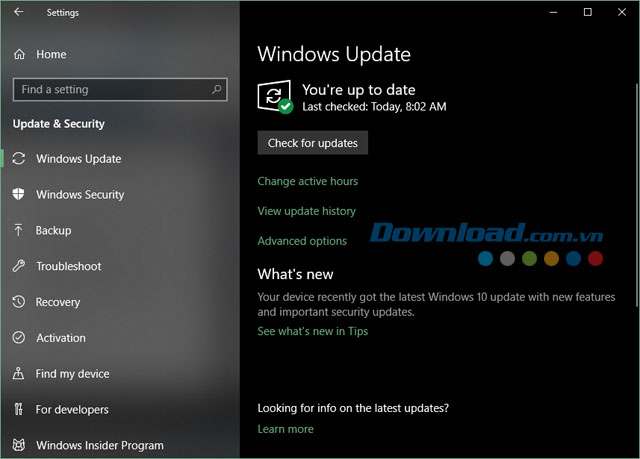Click 'Looking for info on the latest updates?' text

coord(353,408)
